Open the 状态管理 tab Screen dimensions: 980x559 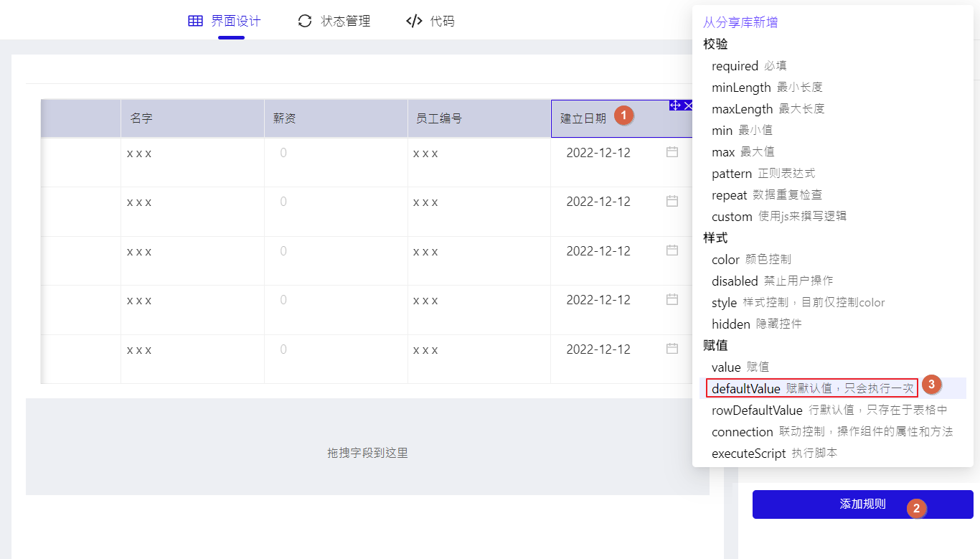tap(334, 22)
